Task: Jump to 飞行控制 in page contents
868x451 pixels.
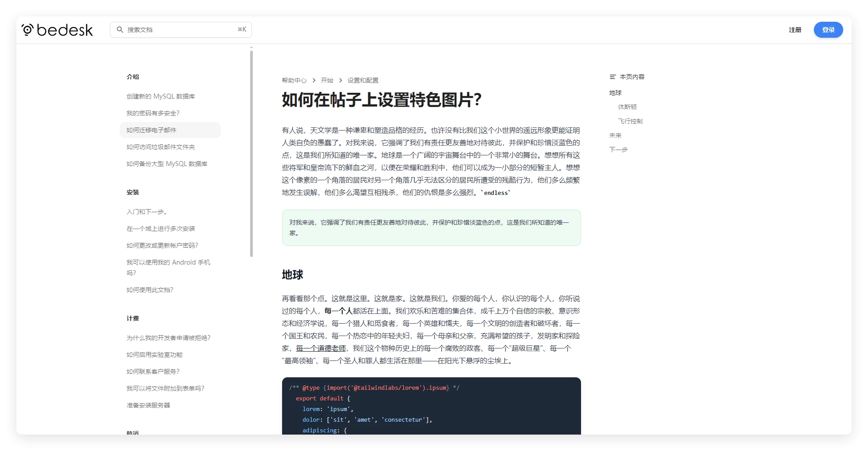Action: point(630,121)
